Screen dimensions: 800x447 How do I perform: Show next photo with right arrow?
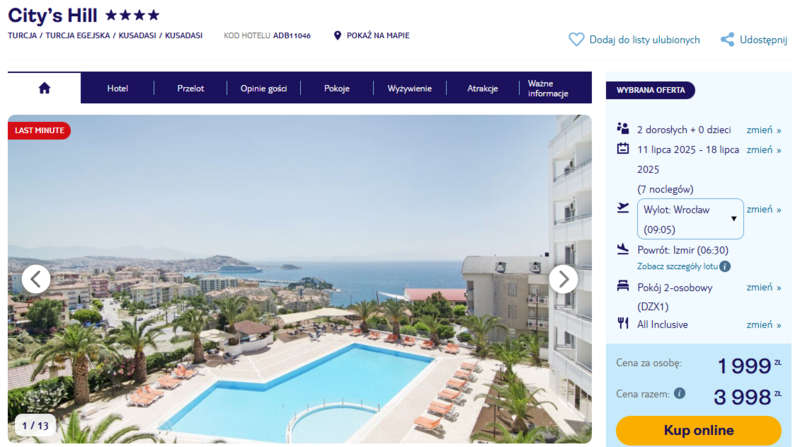coord(563,279)
